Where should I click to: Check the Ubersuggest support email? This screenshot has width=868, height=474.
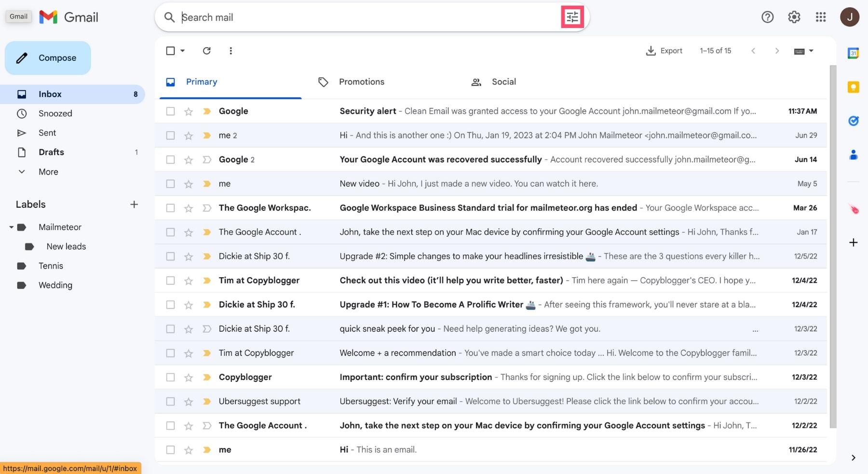(170, 401)
